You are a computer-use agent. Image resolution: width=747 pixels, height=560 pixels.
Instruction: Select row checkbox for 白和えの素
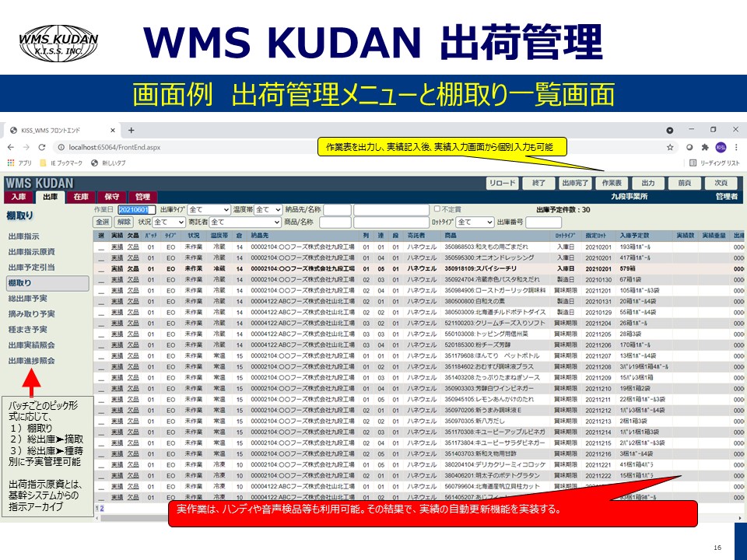click(x=101, y=303)
